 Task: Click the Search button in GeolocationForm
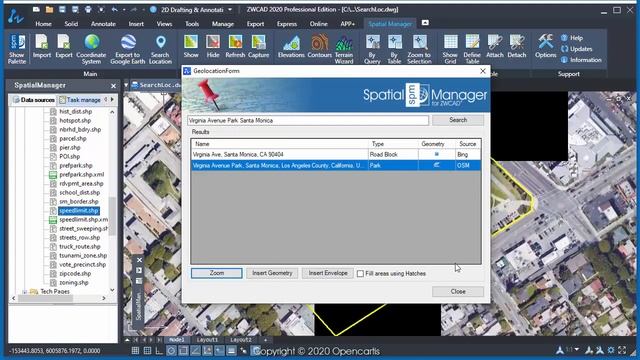[x=458, y=120]
